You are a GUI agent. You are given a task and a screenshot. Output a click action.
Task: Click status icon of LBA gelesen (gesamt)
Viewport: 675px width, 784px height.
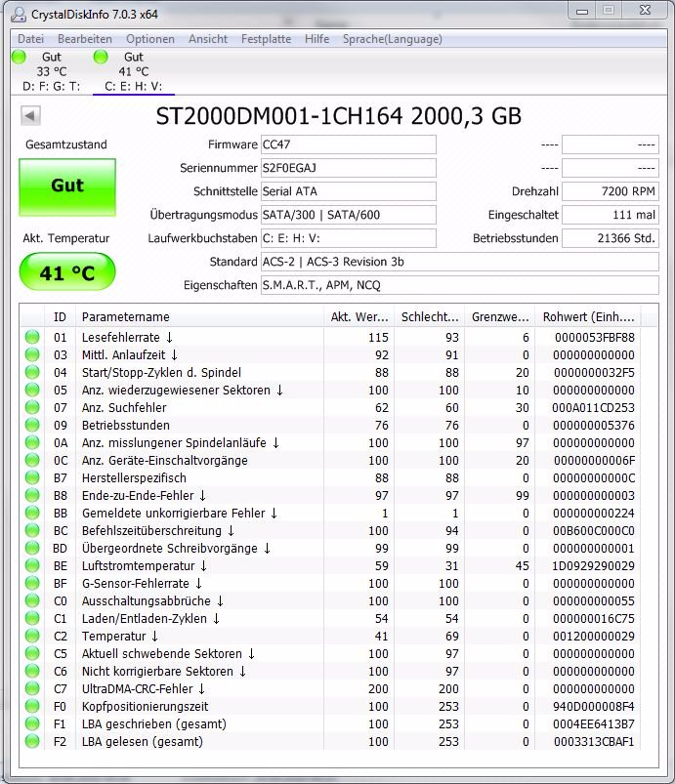coord(32,741)
